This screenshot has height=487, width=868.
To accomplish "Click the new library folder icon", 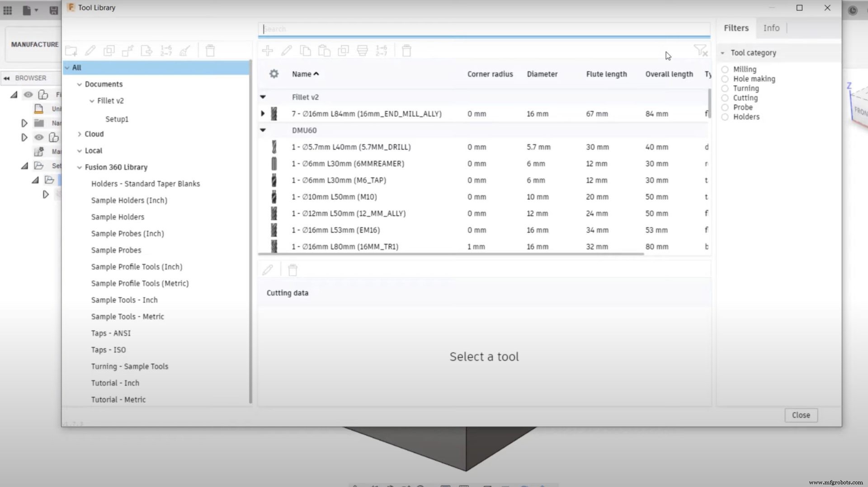I will [x=71, y=51].
